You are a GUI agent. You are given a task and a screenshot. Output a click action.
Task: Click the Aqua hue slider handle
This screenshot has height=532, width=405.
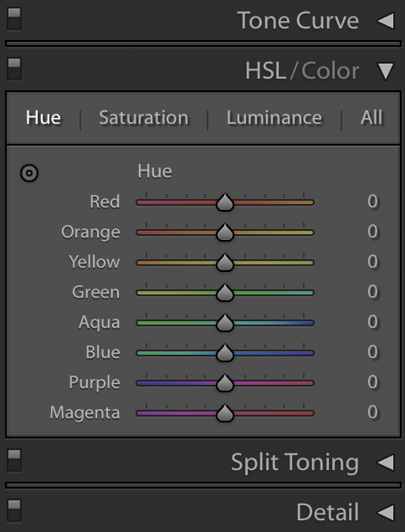tap(225, 323)
